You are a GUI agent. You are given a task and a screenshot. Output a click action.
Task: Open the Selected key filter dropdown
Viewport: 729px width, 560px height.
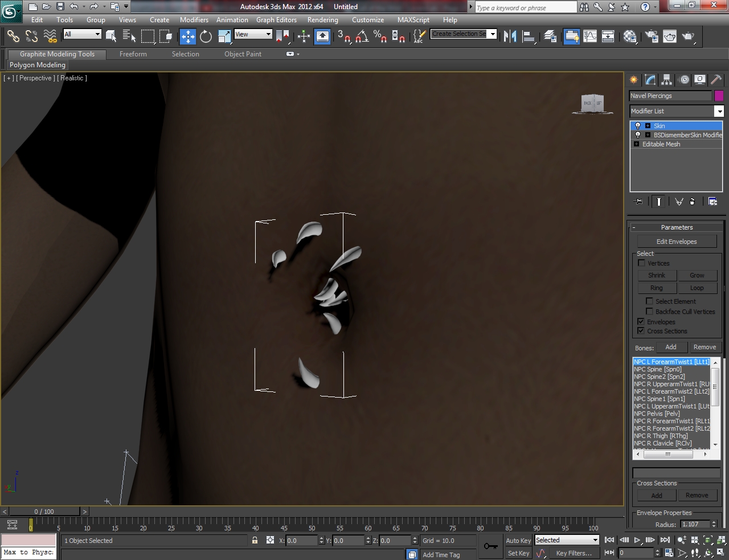pyautogui.click(x=567, y=540)
